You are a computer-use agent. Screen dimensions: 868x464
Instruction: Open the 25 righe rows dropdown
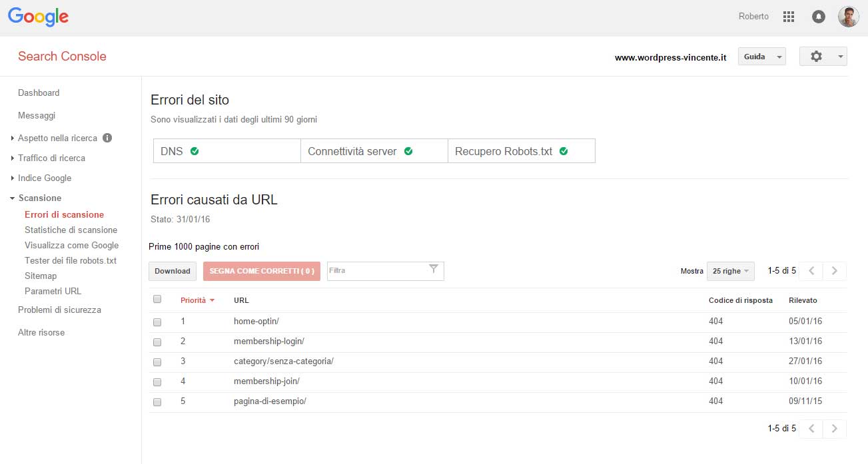coord(731,271)
